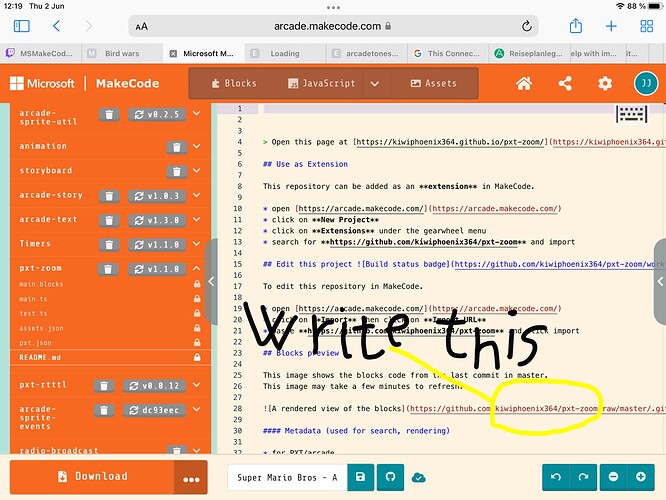
Task: Open the GitHub repository button
Action: [390, 477]
